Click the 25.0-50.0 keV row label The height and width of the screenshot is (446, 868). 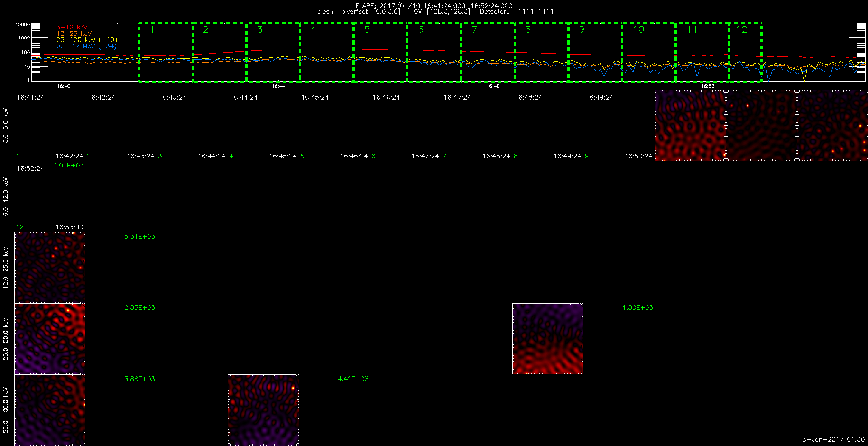click(x=6, y=339)
